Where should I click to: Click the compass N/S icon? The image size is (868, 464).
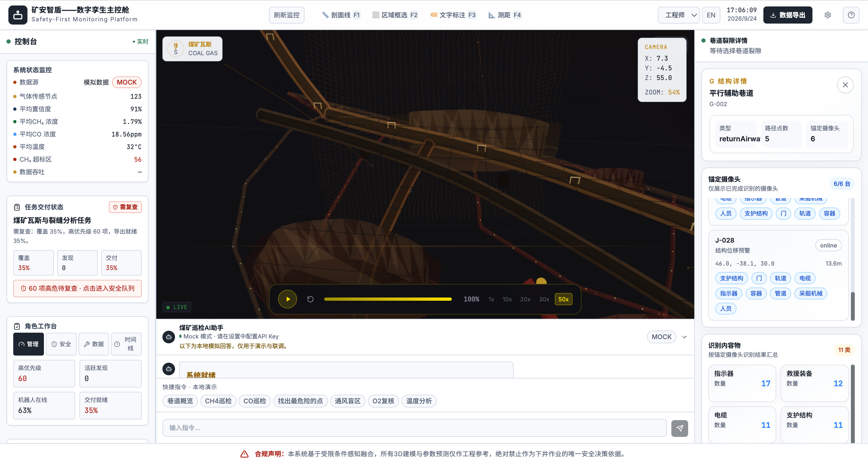(176, 49)
